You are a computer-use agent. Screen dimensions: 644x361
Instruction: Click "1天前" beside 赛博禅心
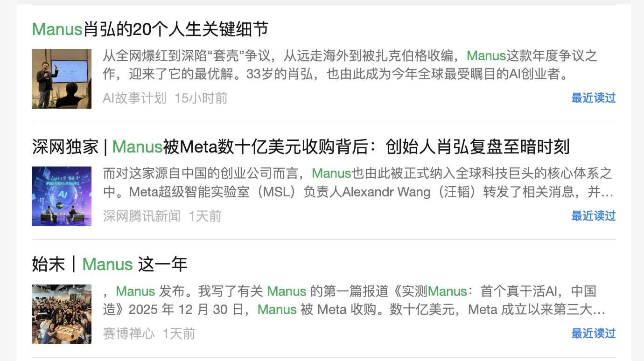click(x=179, y=334)
